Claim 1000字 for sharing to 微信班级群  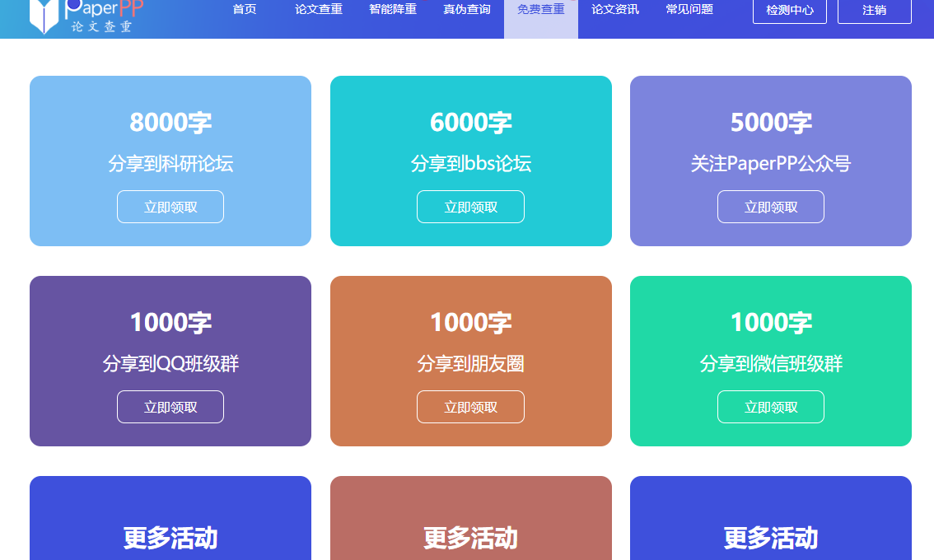tap(771, 407)
